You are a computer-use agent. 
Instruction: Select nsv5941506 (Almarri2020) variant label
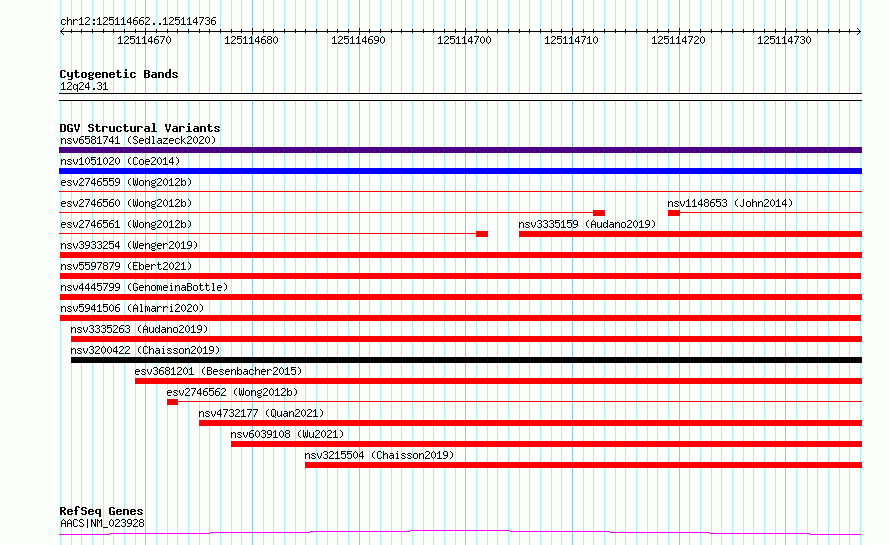tap(132, 308)
